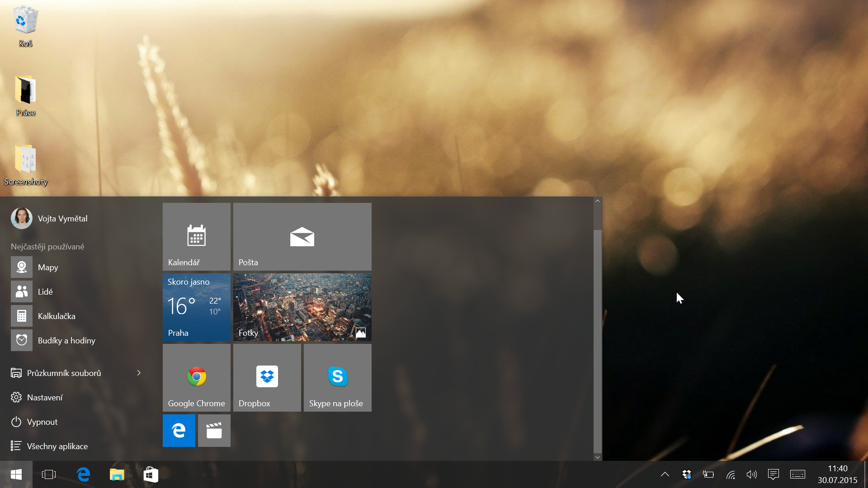
Task: Open the movies clapperboard tile
Action: pyautogui.click(x=214, y=431)
